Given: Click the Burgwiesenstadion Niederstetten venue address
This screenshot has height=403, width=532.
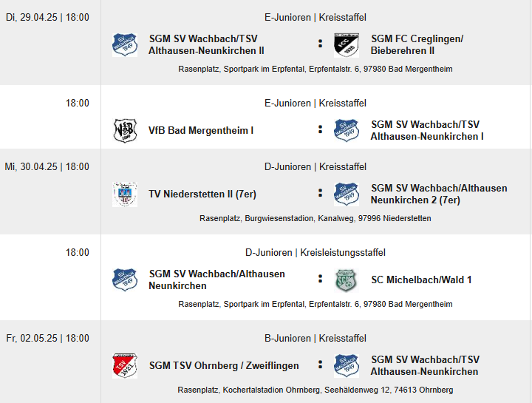Looking at the screenshot, I should (x=316, y=218).
